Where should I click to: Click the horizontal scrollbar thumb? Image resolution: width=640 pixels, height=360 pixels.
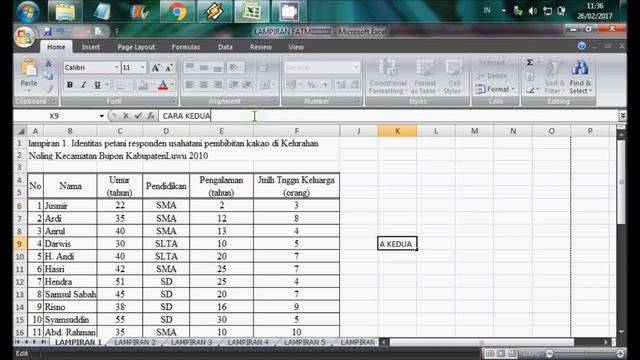(x=482, y=342)
